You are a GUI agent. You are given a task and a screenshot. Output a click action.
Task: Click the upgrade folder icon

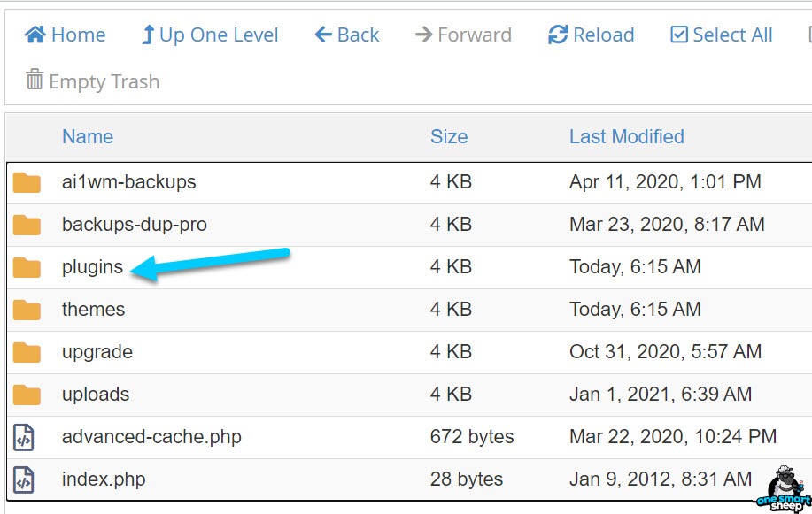27,352
